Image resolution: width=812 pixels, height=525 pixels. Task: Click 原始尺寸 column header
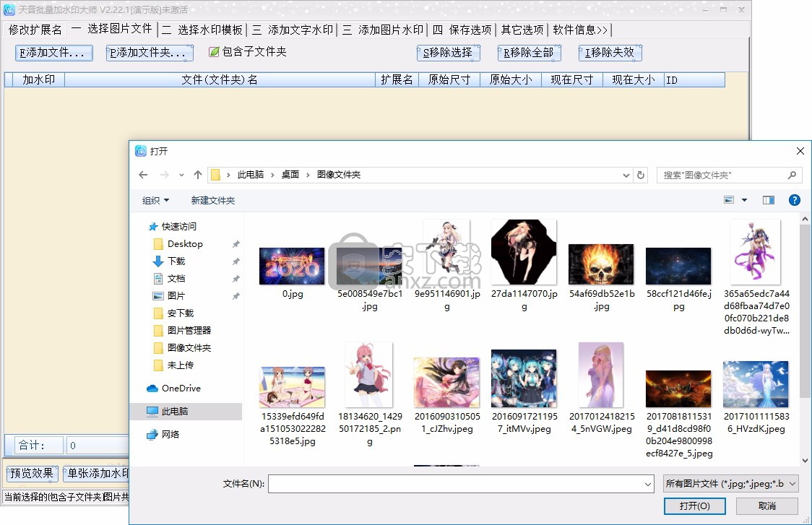pos(449,79)
